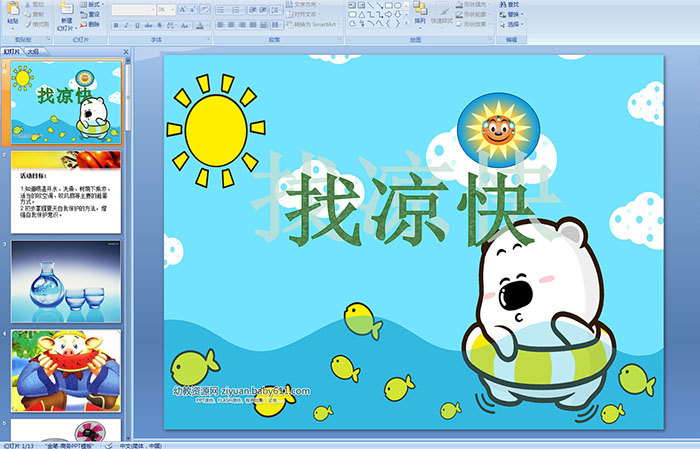Open the font name combo box
Viewport: 700px width, 449px height.
pos(133,10)
